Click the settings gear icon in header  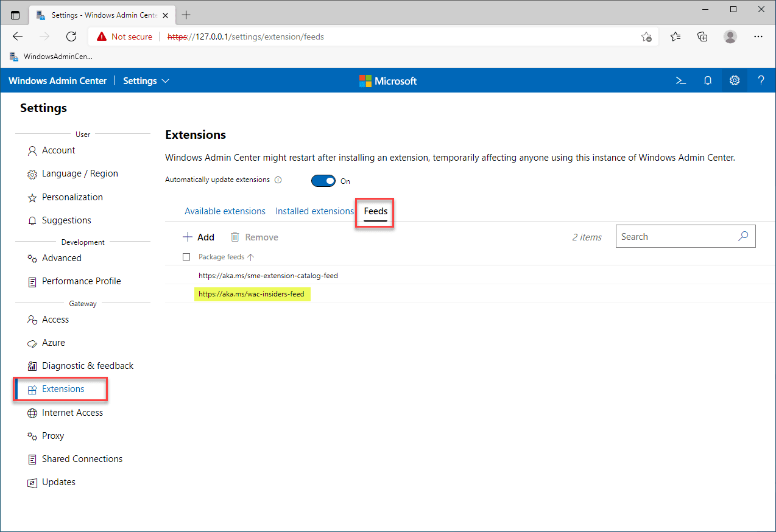coord(735,80)
